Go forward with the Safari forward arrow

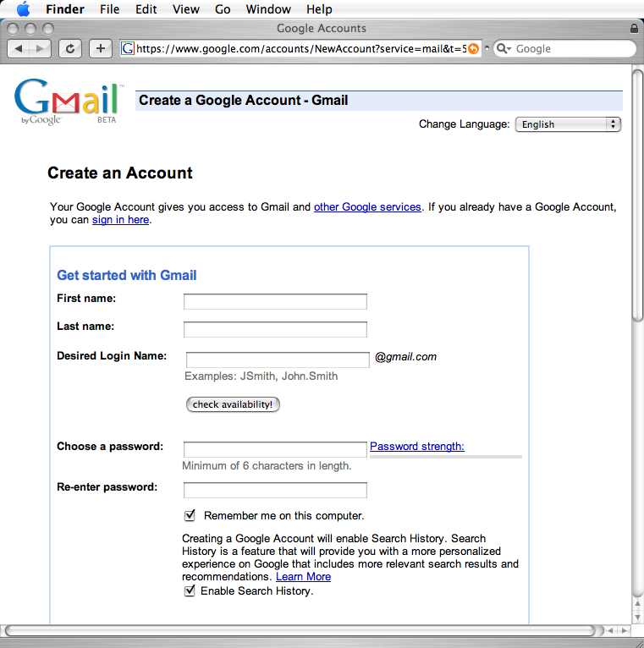pos(40,49)
